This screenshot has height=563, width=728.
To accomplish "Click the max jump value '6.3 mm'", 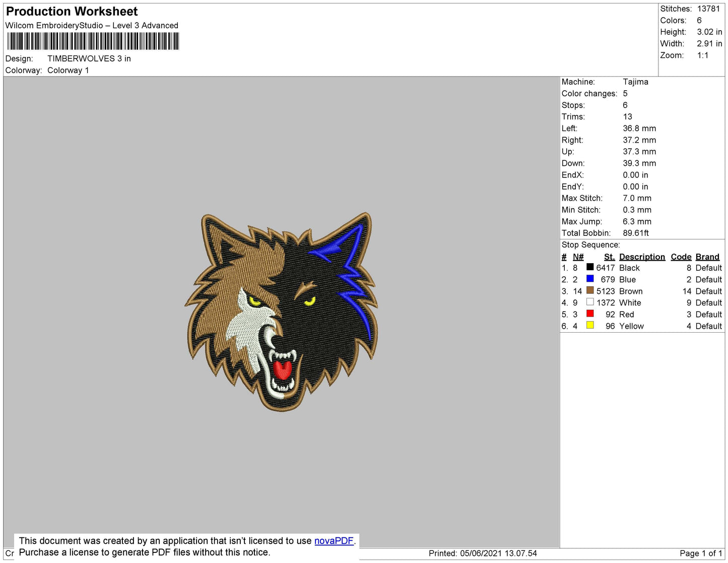I will tap(637, 221).
